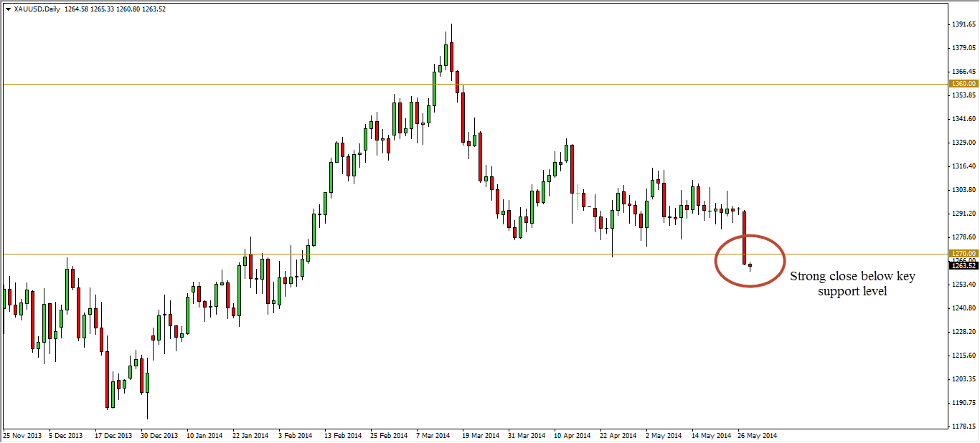Click the 1303.80 price axis label
The image size is (980, 443).
(963, 189)
